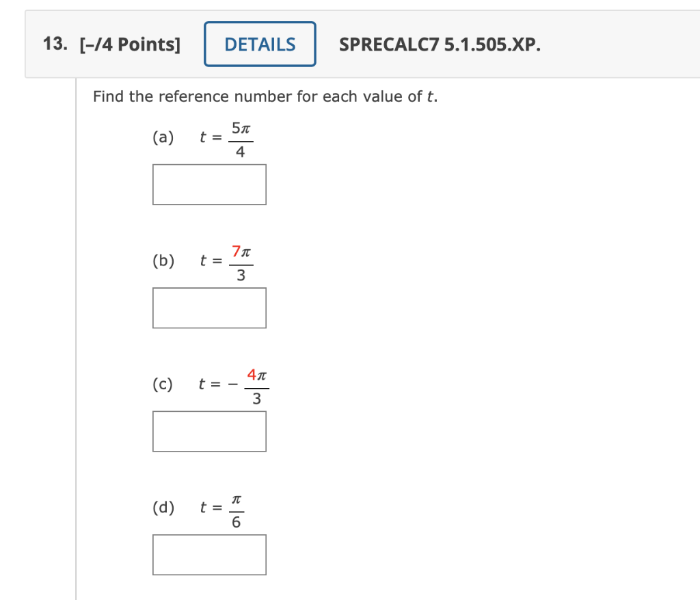Screen dimensions: 700x600
Task: Click the DETAILS button
Action: coord(259,43)
